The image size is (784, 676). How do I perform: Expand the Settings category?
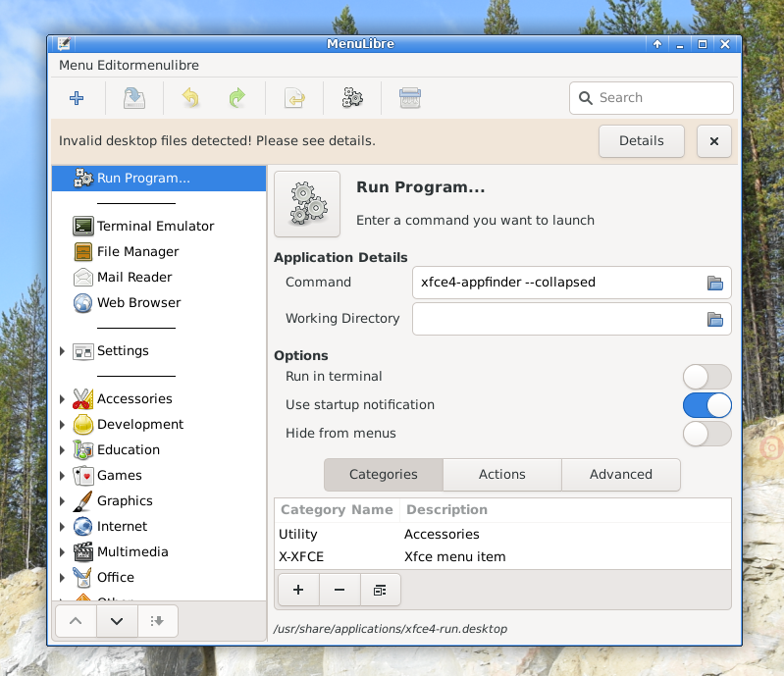coord(62,351)
